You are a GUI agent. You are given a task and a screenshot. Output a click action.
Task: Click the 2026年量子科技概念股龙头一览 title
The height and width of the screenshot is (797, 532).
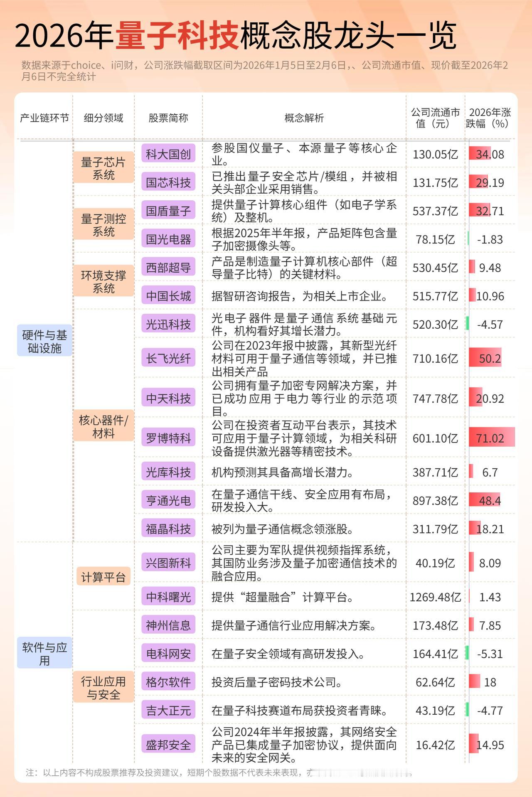pos(236,35)
